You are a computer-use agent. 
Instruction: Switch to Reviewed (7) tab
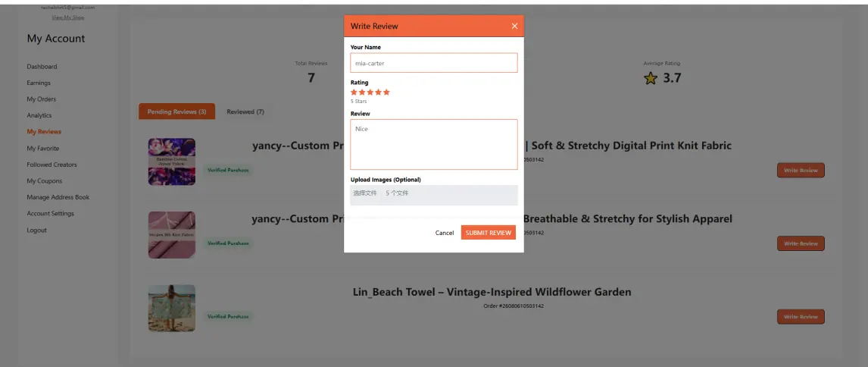(x=245, y=111)
